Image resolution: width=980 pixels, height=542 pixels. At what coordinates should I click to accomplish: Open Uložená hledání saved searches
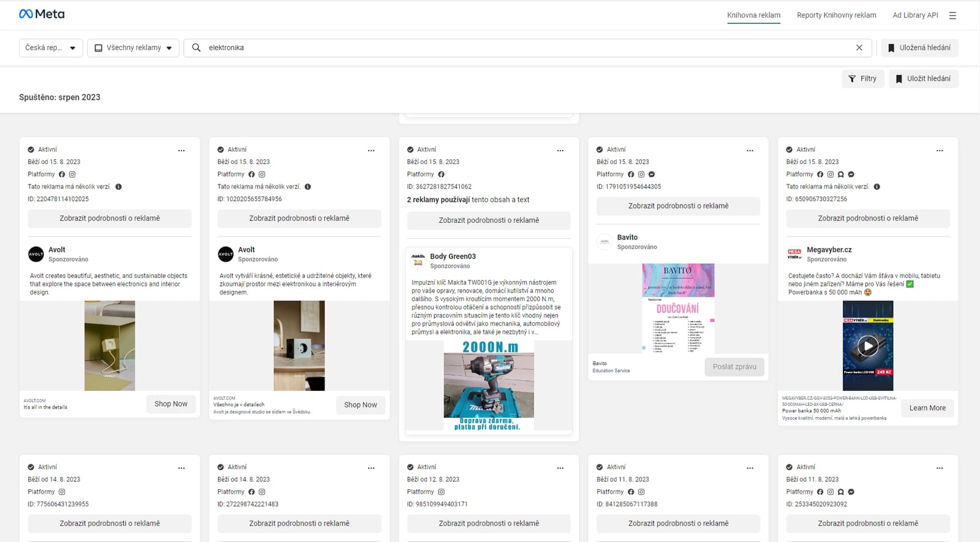click(919, 48)
